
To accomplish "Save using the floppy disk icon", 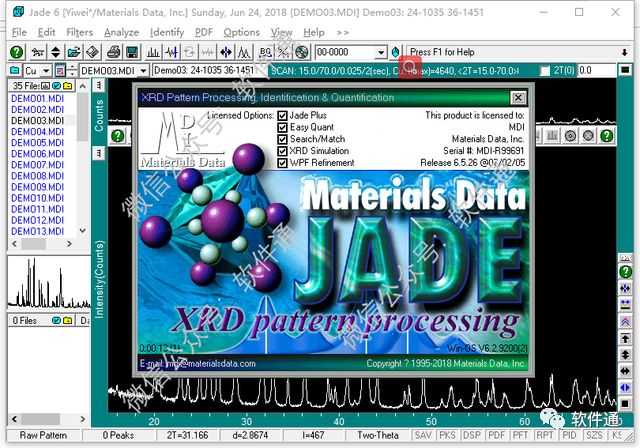I will [132, 52].
